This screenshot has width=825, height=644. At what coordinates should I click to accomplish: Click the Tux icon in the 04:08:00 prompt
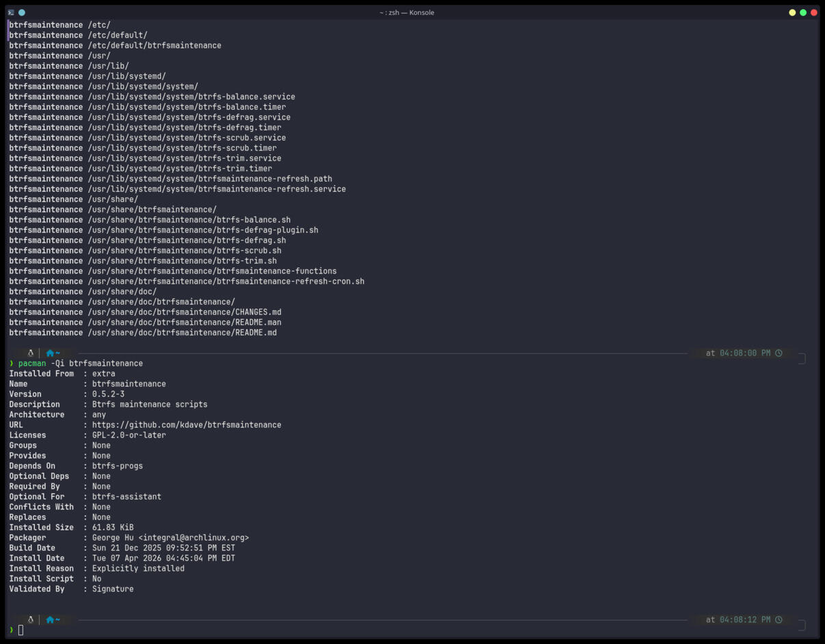click(31, 353)
